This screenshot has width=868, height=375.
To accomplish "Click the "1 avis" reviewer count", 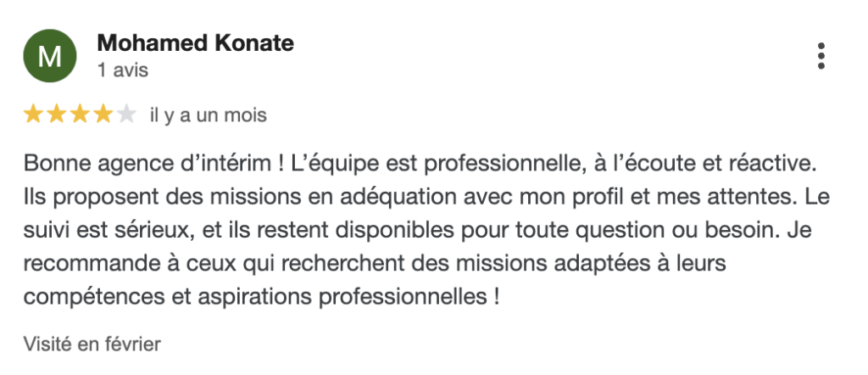I will click(123, 70).
